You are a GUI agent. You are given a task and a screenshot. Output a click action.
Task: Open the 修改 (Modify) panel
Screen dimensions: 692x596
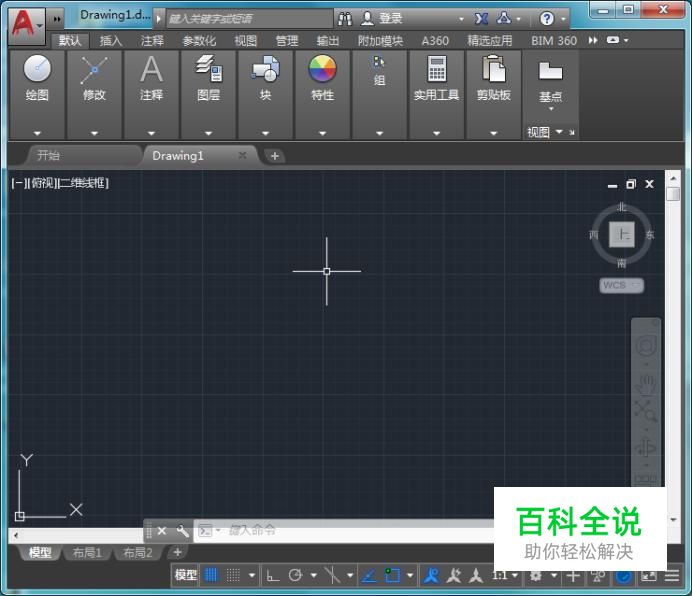(94, 78)
